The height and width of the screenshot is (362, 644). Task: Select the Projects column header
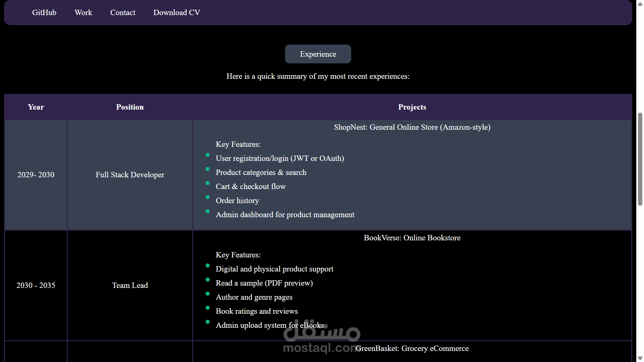pyautogui.click(x=412, y=107)
